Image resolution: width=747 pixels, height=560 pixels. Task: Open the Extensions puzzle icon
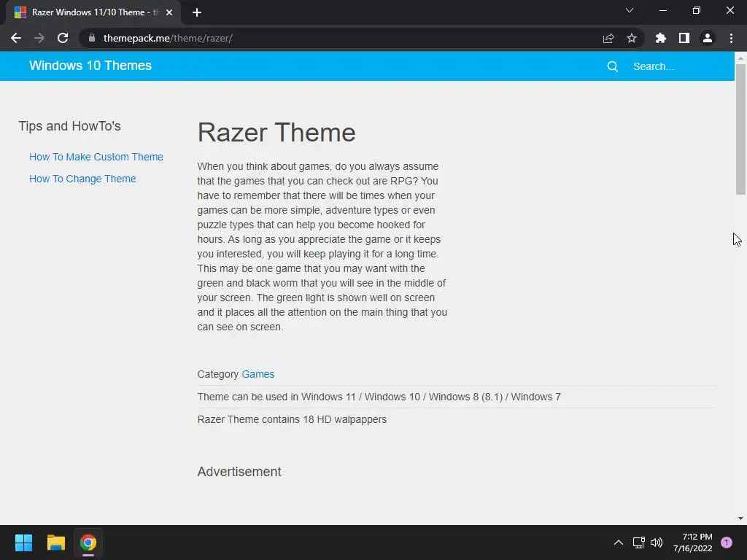[661, 38]
